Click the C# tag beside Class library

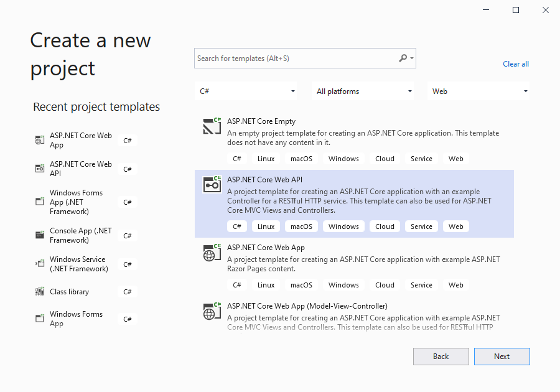pos(128,292)
